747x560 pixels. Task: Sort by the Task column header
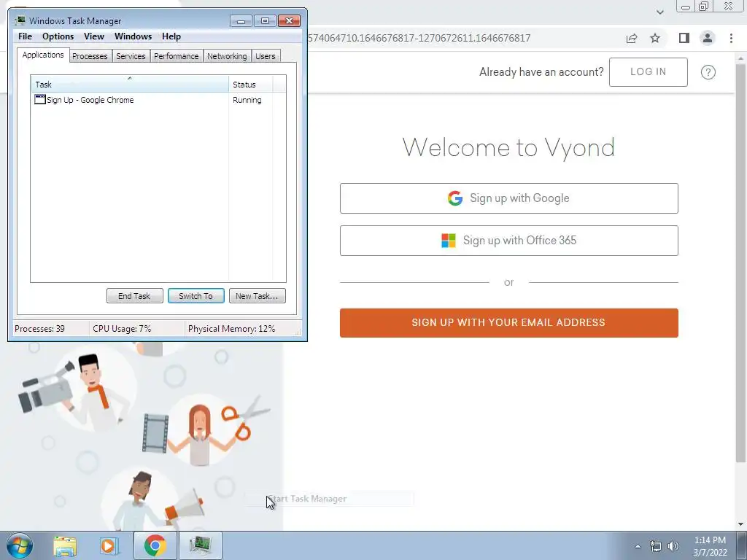130,85
